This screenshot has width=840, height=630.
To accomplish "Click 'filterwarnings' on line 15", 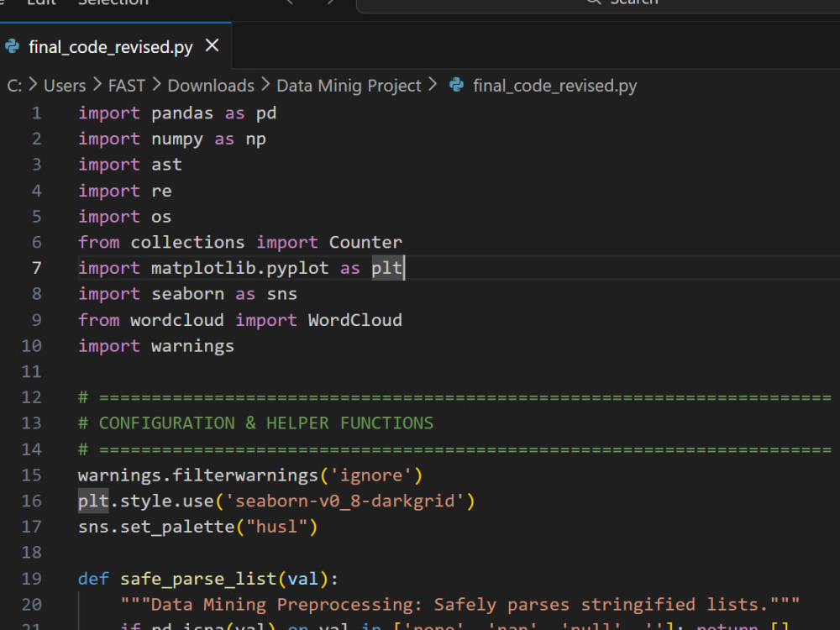I will (244, 475).
